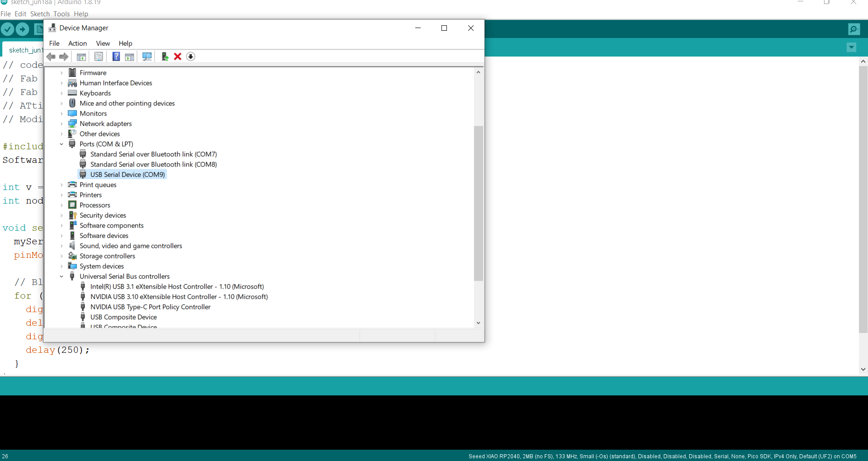Open Device Manager Action menu
868x461 pixels.
[x=77, y=43]
